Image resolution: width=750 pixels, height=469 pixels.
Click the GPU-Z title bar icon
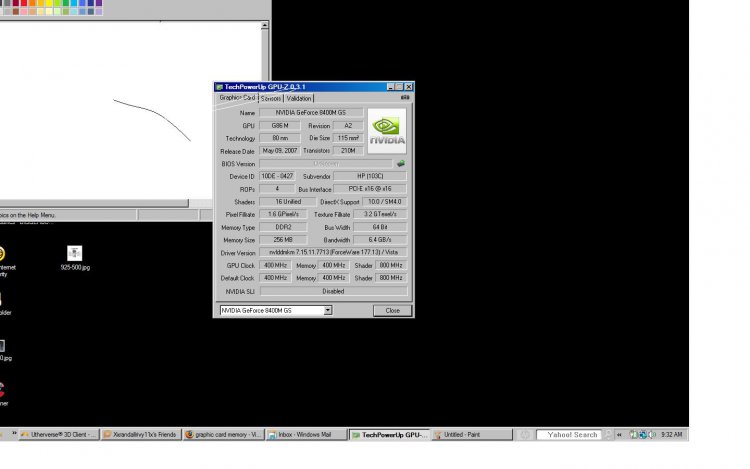219,87
